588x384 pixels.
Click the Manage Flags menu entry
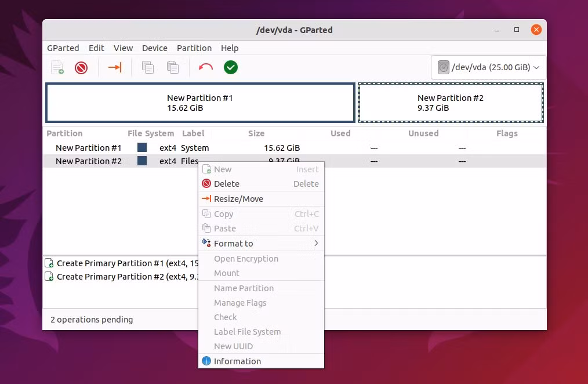click(261, 303)
